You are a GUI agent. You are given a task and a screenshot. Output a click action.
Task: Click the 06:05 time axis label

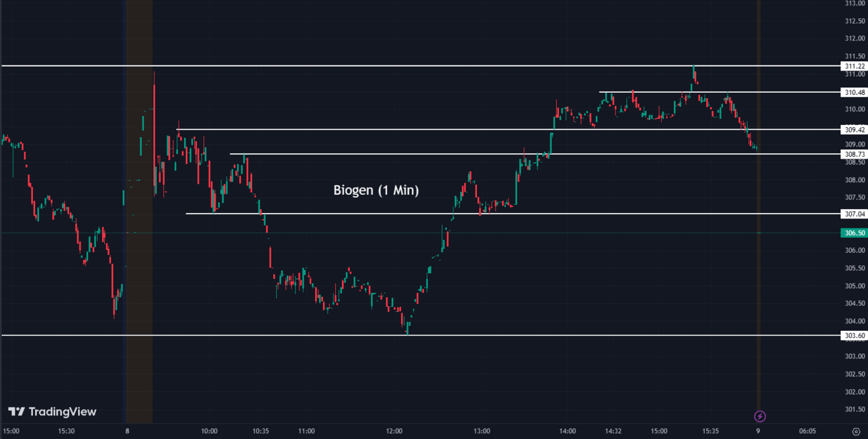coord(807,431)
